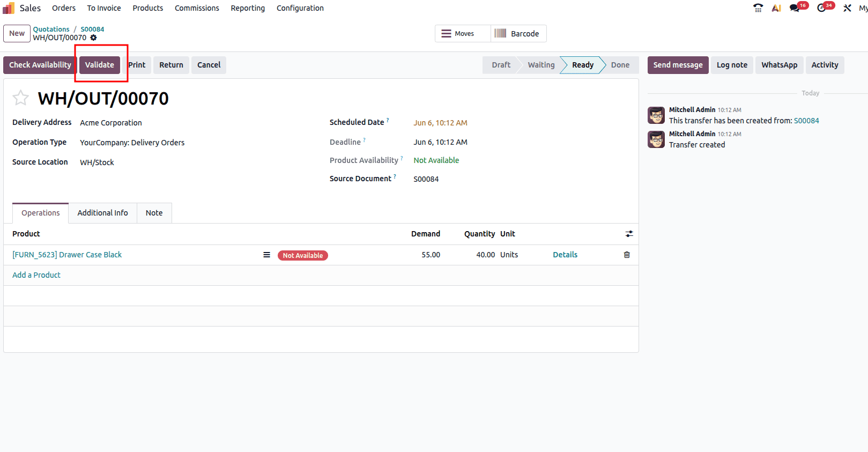Select the Ready status stage
The image size is (868, 452).
(x=582, y=65)
